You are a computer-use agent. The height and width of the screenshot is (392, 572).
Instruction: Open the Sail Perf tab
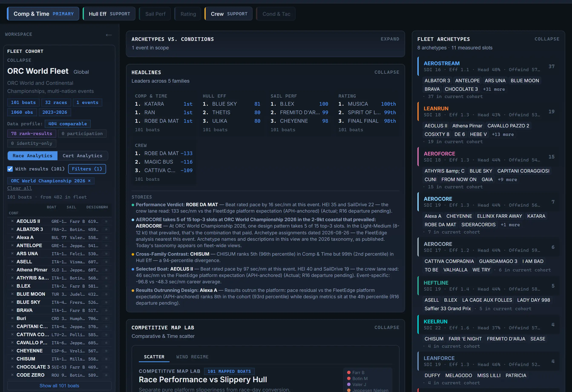click(155, 14)
